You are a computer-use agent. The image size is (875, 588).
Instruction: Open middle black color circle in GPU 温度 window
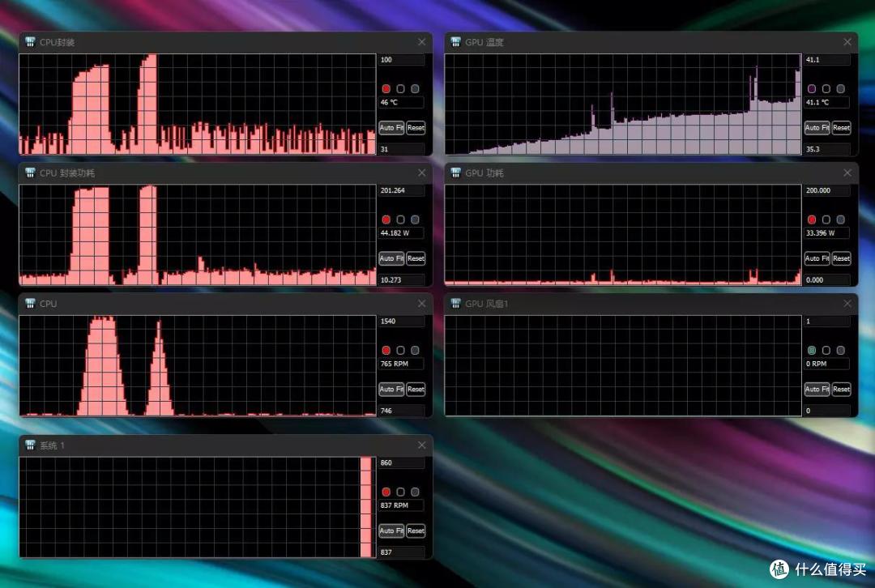(826, 89)
